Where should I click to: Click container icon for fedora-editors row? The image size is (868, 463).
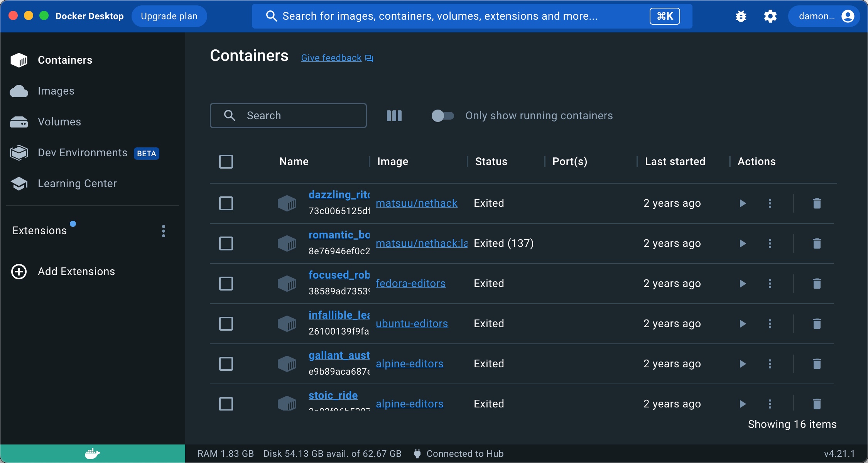coord(287,284)
